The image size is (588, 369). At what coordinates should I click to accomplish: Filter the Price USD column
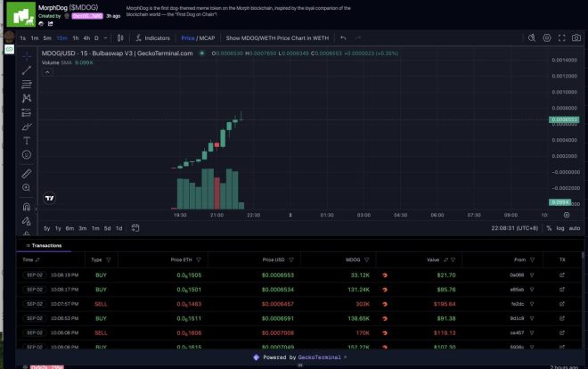coord(291,259)
